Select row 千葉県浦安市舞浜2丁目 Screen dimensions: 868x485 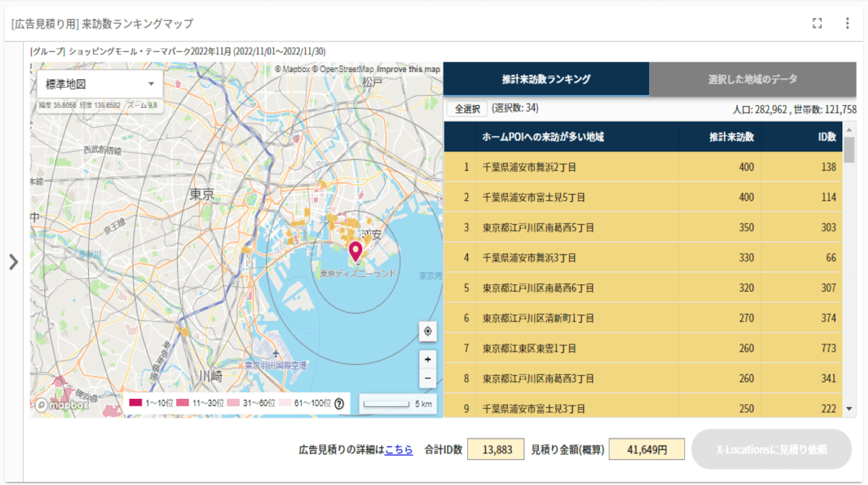pyautogui.click(x=643, y=167)
